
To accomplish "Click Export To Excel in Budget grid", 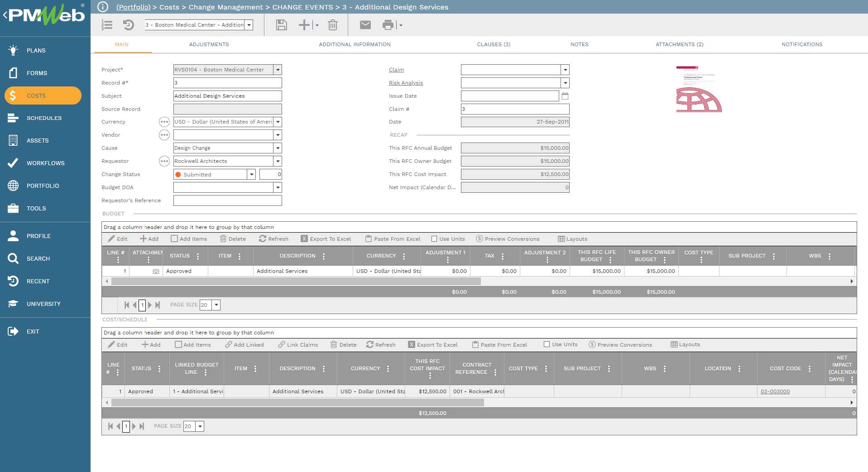I will pos(326,238).
